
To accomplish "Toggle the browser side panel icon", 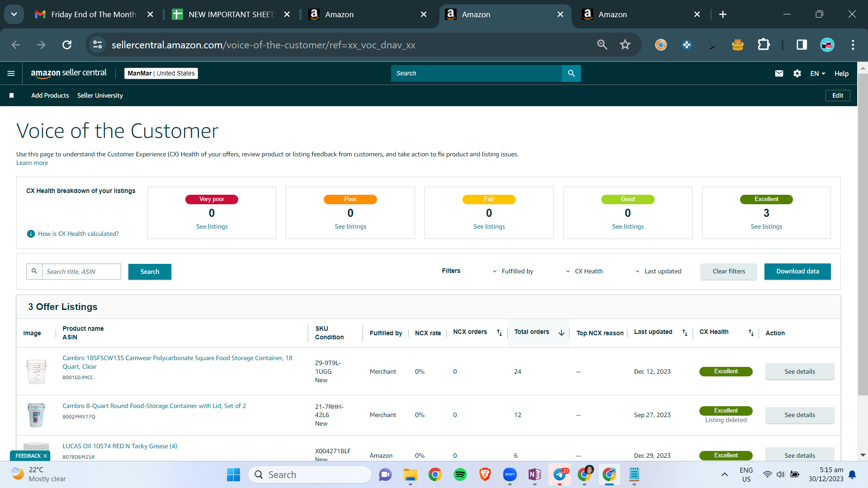I will pos(802,45).
